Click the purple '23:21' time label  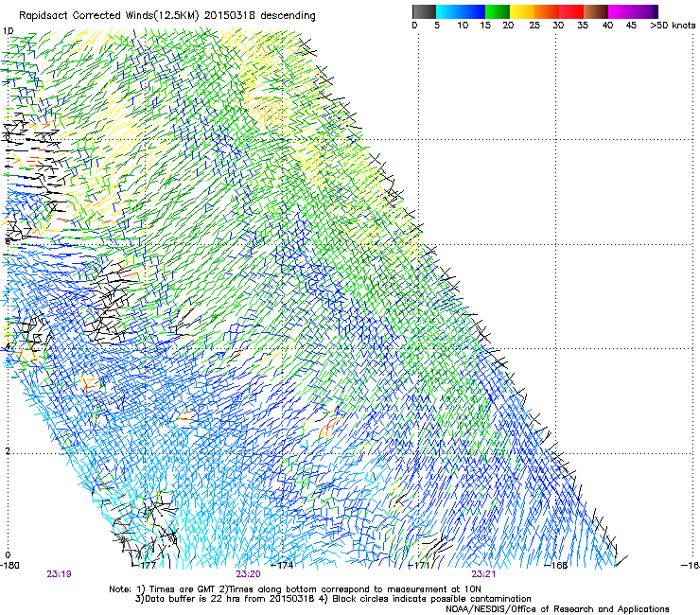483,574
